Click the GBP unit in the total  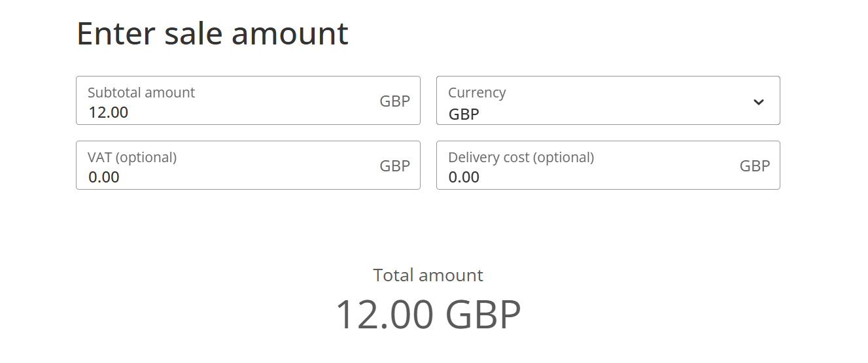tap(483, 315)
